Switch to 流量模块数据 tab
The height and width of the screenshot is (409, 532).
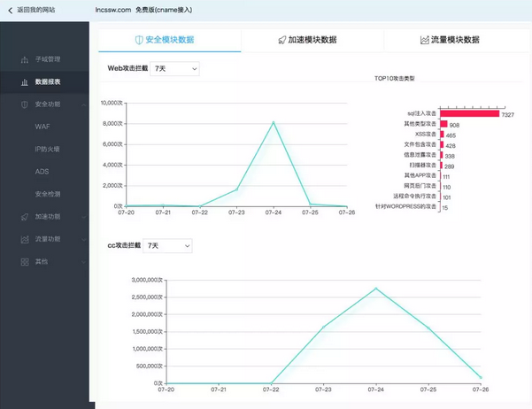(455, 40)
